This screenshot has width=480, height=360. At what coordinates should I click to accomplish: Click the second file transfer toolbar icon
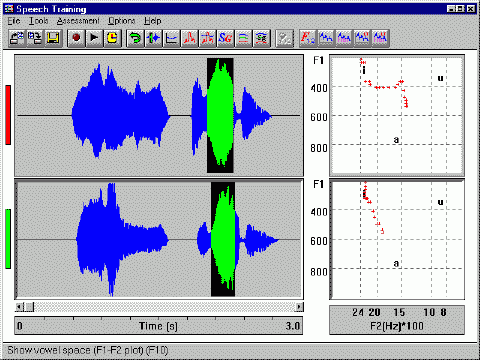(35, 38)
